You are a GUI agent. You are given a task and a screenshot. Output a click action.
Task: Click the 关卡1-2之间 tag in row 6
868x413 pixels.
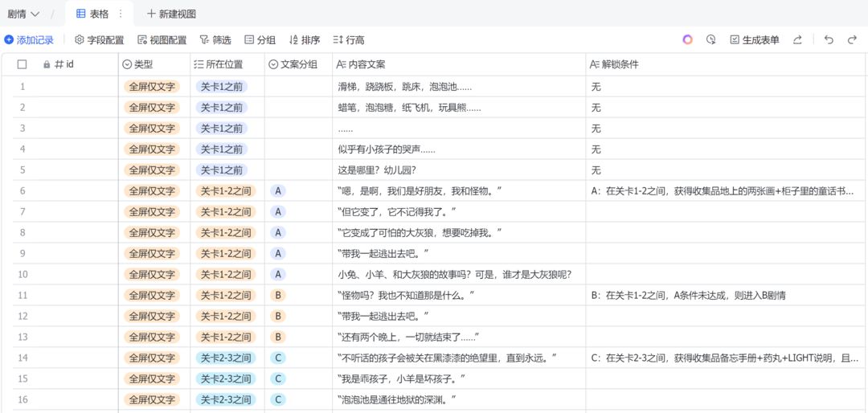pos(226,191)
